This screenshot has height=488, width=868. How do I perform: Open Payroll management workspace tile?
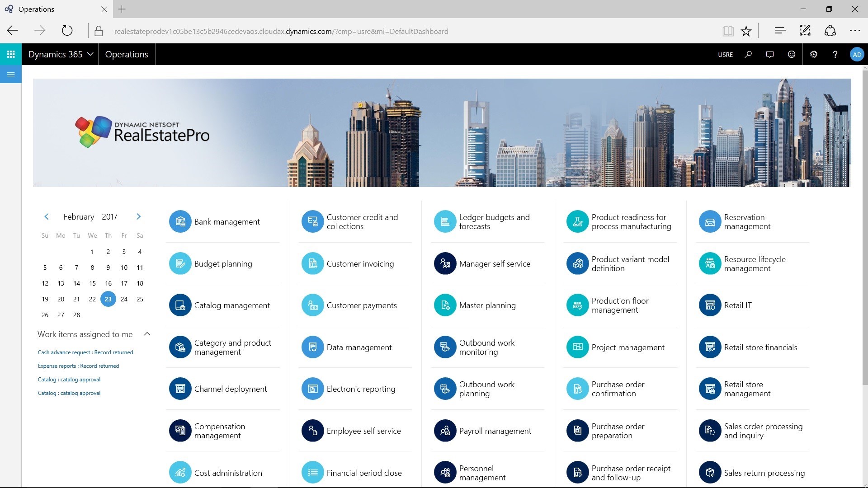tap(495, 431)
